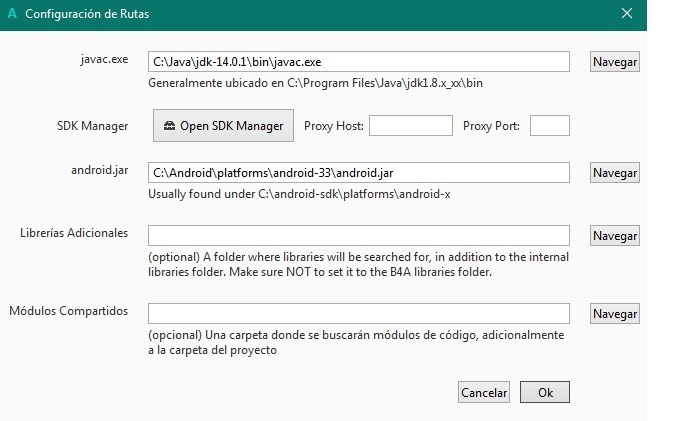Open the SDK Manager

pyautogui.click(x=223, y=126)
